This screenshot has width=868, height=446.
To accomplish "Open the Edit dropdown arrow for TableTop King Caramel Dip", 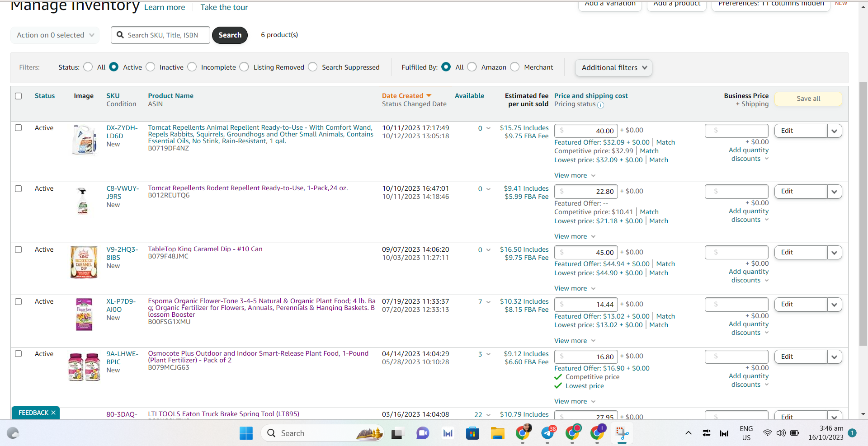I will click(x=835, y=252).
